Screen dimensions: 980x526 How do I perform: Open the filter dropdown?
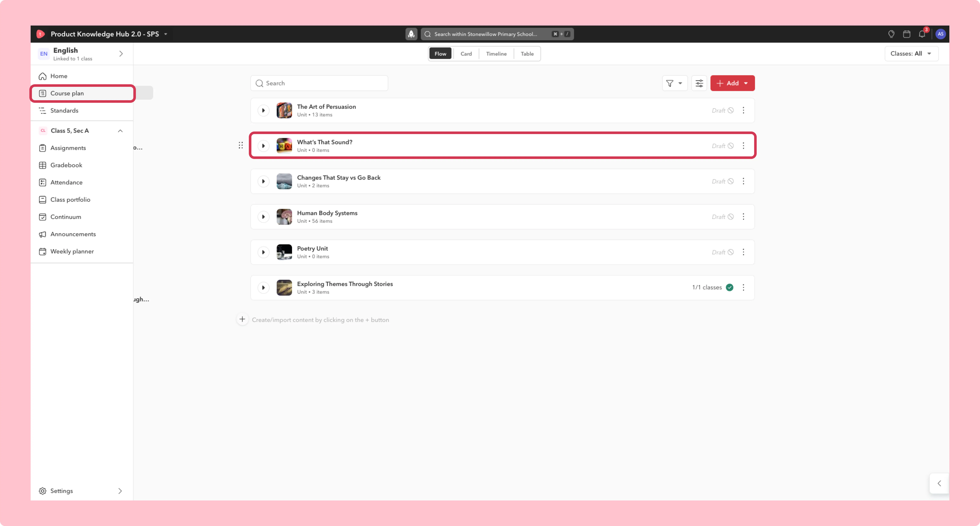click(x=675, y=83)
